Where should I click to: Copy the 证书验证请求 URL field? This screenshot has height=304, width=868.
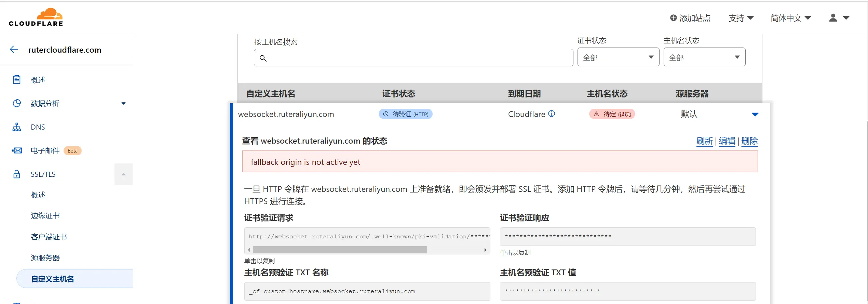coord(367,237)
